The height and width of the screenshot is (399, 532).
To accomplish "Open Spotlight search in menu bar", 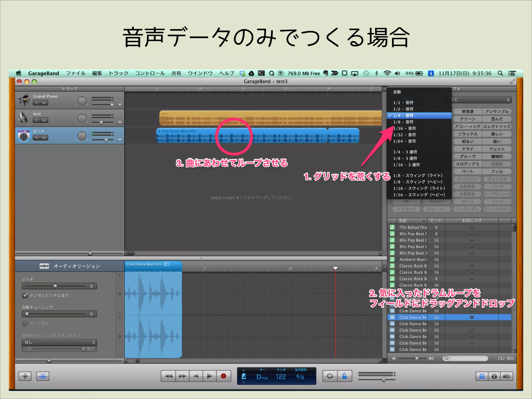I will pyautogui.click(x=500, y=74).
